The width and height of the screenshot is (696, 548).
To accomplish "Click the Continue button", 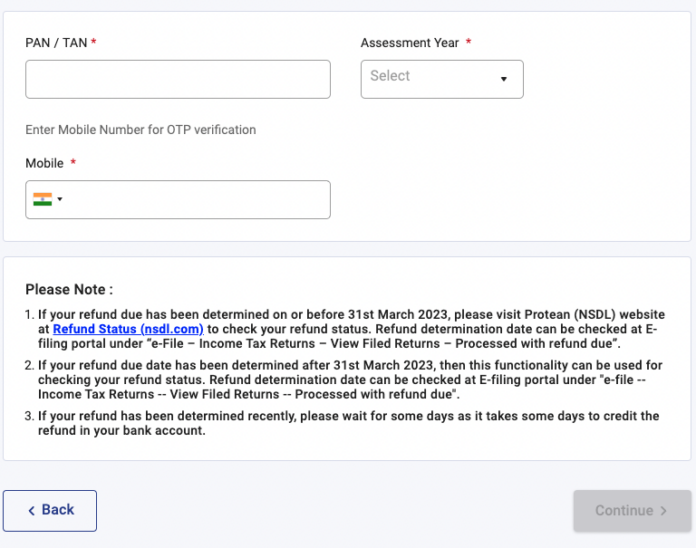I will click(x=632, y=511).
